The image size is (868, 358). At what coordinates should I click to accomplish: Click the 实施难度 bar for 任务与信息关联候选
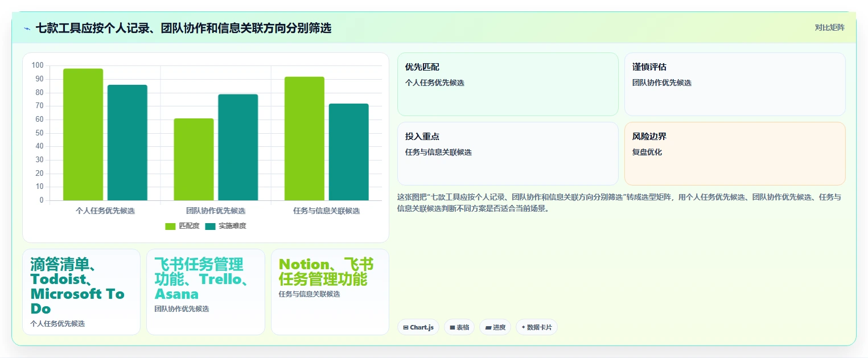pyautogui.click(x=349, y=152)
